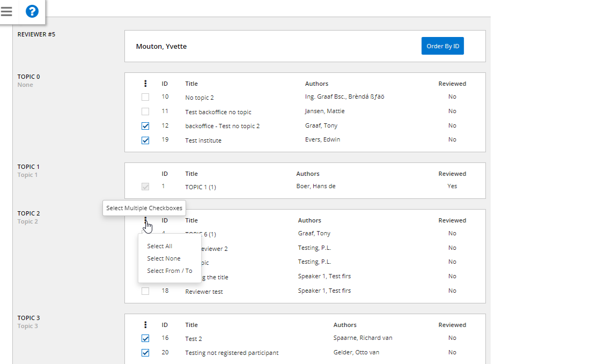
Task: Uncheck Testing not registered participant checkbox
Action: pyautogui.click(x=145, y=353)
